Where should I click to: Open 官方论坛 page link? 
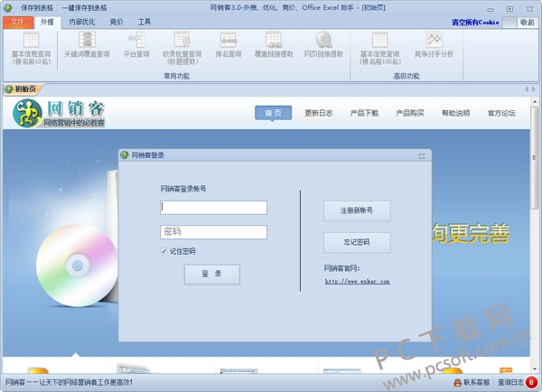[x=501, y=113]
